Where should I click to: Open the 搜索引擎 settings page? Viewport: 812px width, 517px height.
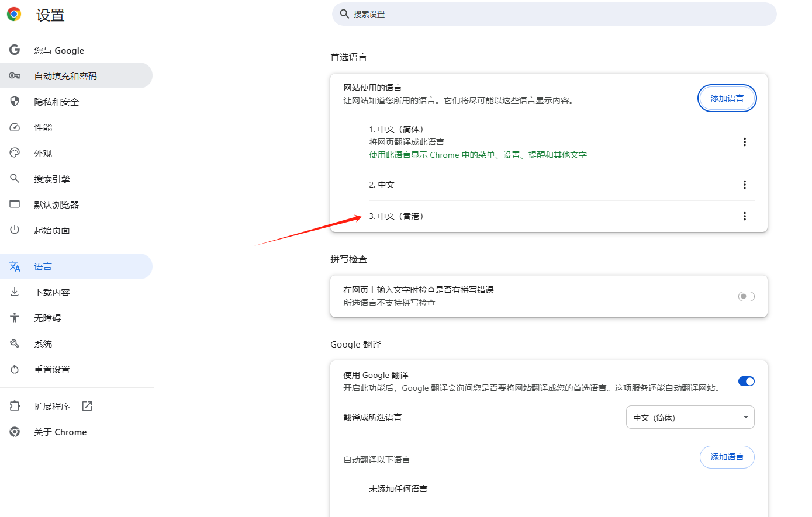(x=52, y=179)
